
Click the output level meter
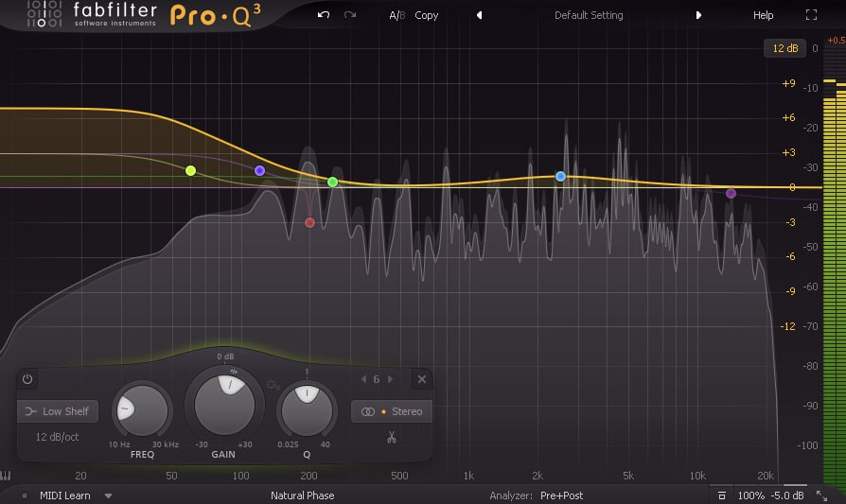click(834, 280)
